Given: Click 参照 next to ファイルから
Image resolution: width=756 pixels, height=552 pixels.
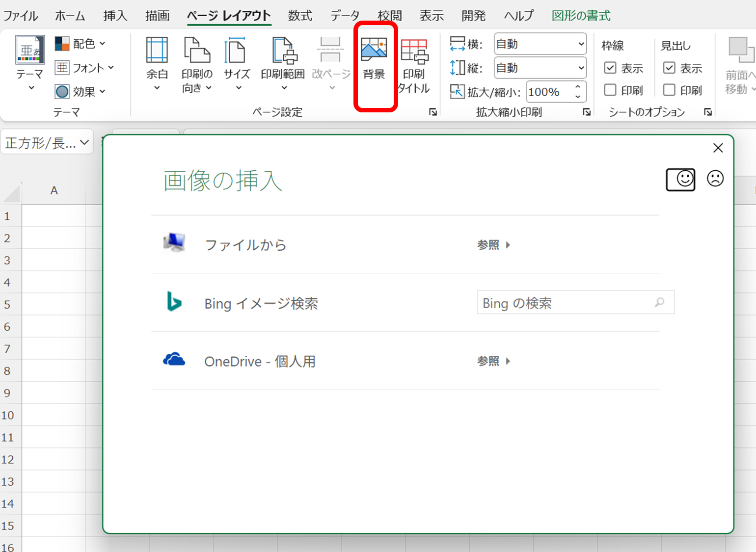Looking at the screenshot, I should [x=494, y=245].
